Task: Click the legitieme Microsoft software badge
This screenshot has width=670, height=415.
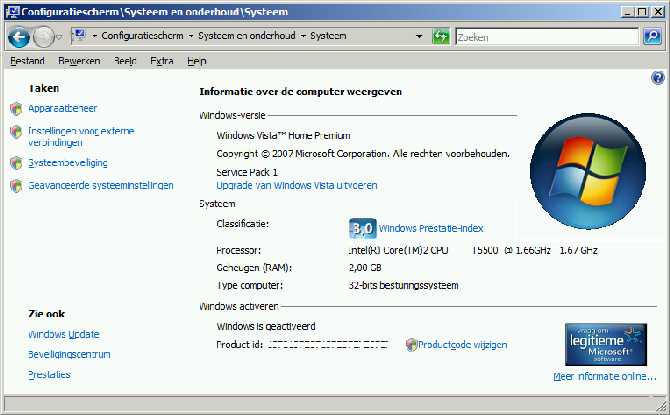Action: click(605, 344)
